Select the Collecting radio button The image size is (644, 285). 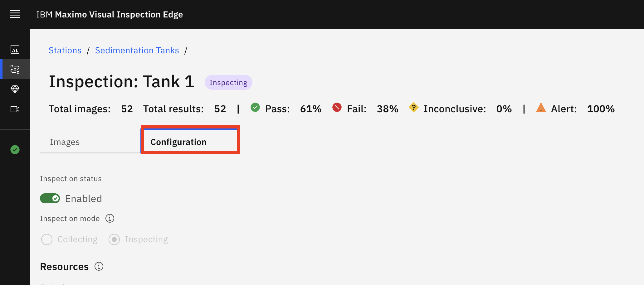(x=47, y=239)
